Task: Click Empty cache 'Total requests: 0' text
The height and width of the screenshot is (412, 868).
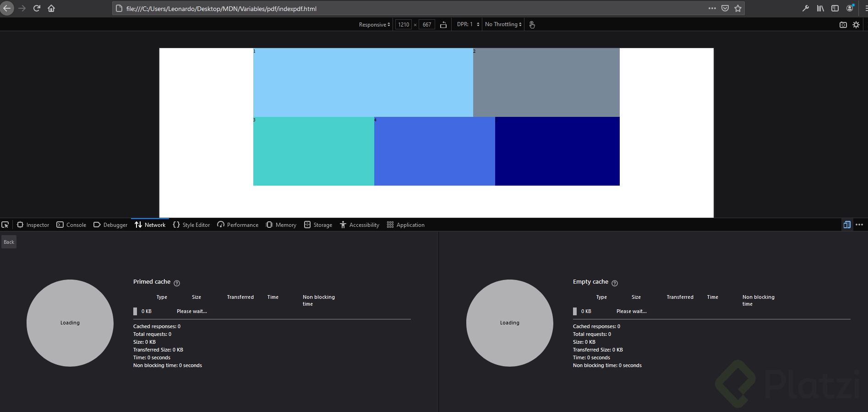Action: point(592,334)
